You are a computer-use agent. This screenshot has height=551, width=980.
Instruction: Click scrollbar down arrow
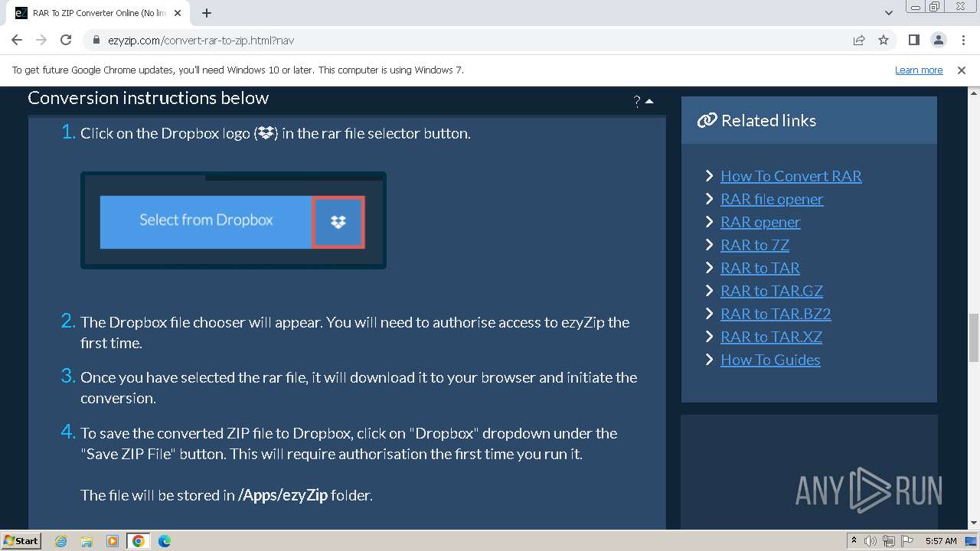(974, 523)
